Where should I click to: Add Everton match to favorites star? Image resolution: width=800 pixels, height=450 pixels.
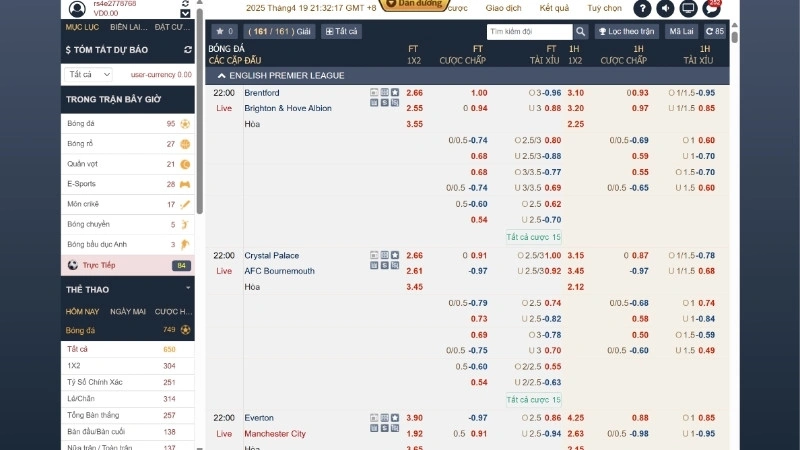(x=395, y=418)
